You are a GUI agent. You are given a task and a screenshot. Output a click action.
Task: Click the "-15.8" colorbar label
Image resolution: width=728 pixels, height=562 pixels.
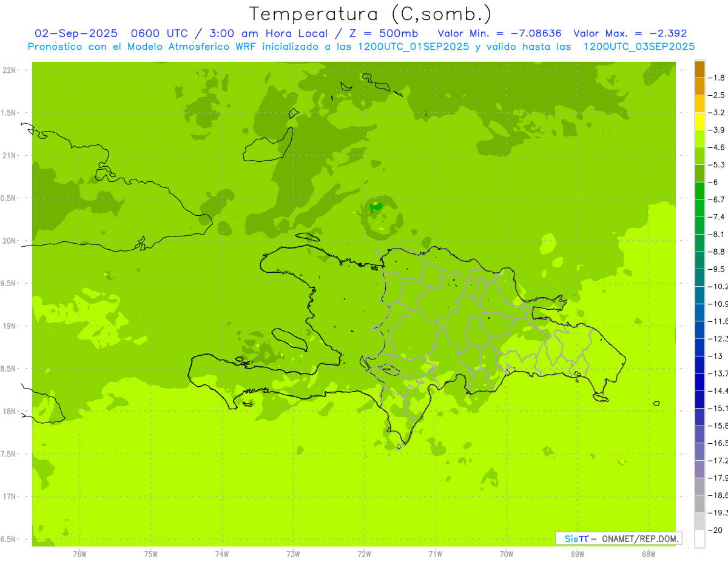pyautogui.click(x=718, y=426)
